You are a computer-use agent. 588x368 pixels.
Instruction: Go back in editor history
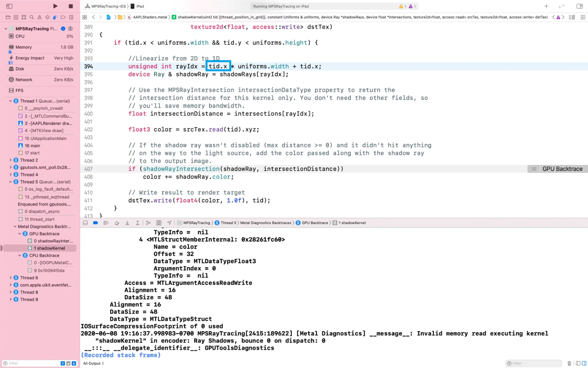[x=93, y=17]
